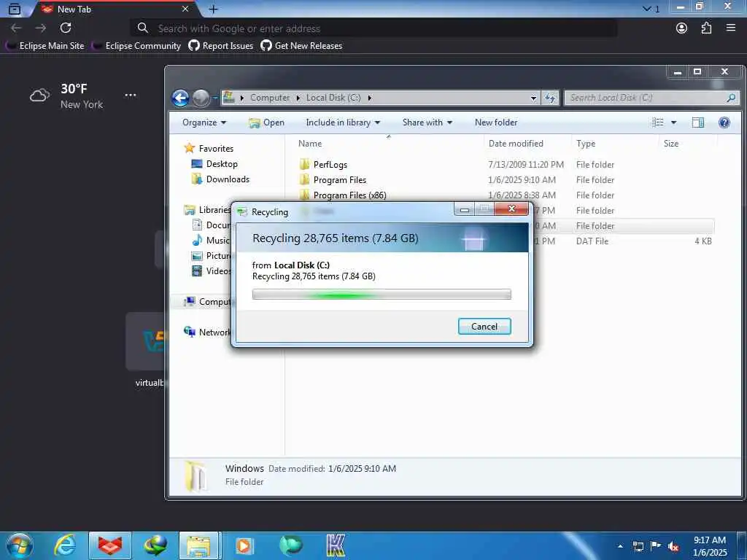
Task: Click Local Disk (C:) breadcrumb
Action: pos(333,98)
